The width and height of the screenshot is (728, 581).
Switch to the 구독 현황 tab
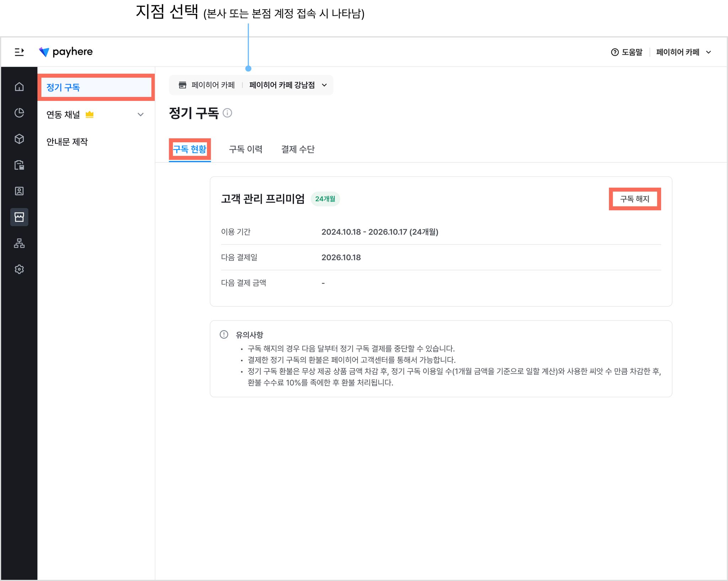190,149
